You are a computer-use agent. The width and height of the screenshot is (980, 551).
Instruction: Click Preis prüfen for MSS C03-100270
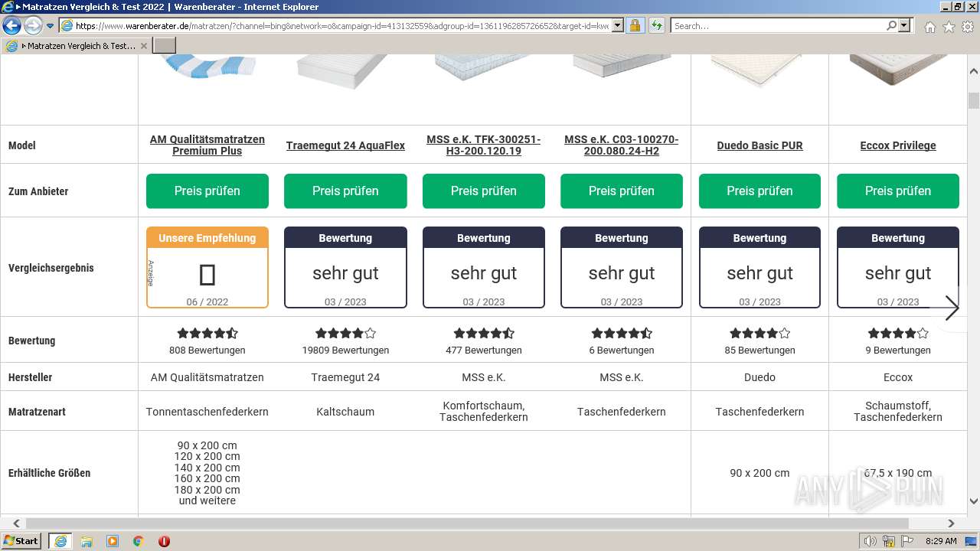click(622, 191)
